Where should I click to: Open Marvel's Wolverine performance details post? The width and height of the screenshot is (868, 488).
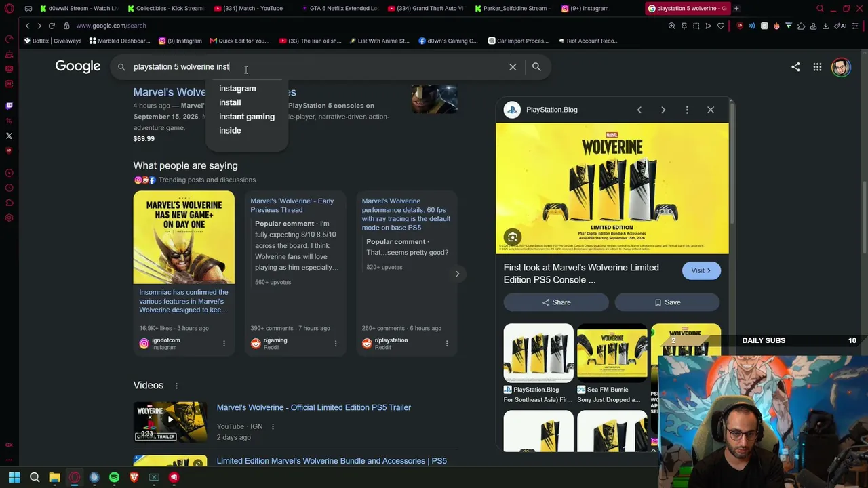tap(406, 214)
